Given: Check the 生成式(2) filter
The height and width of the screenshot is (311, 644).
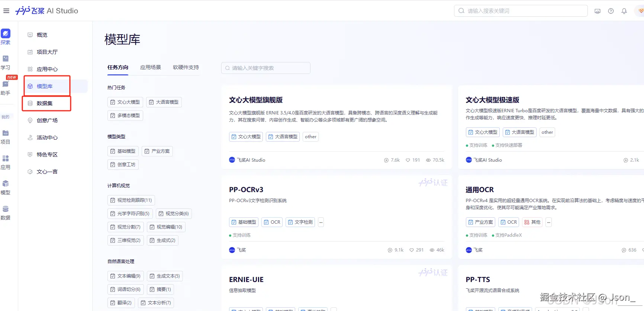Looking at the screenshot, I should [163, 240].
